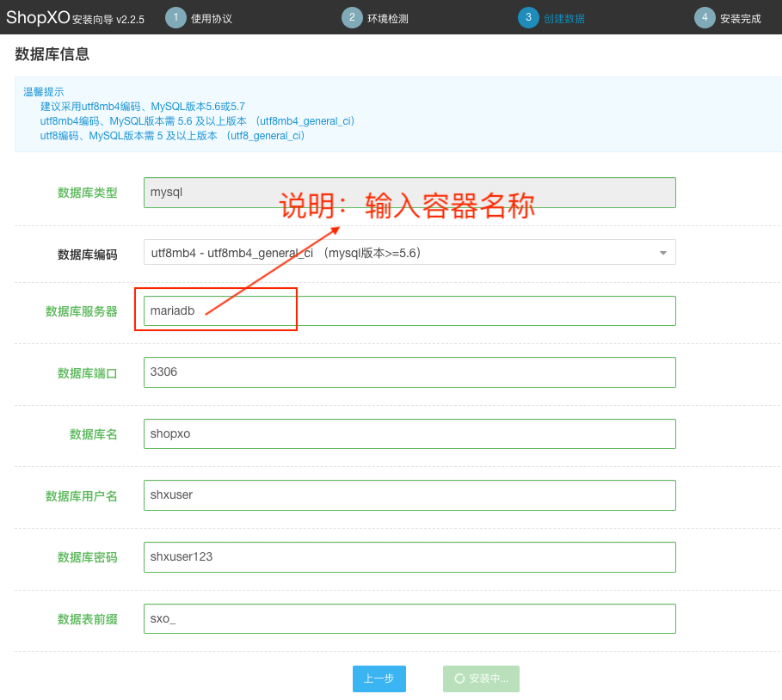Click the step 1 circle icon
782x700 pixels.
tap(175, 18)
